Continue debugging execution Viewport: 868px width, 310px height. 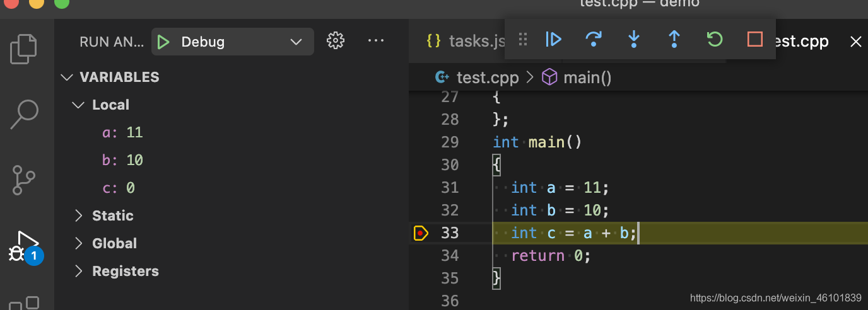[x=553, y=40]
